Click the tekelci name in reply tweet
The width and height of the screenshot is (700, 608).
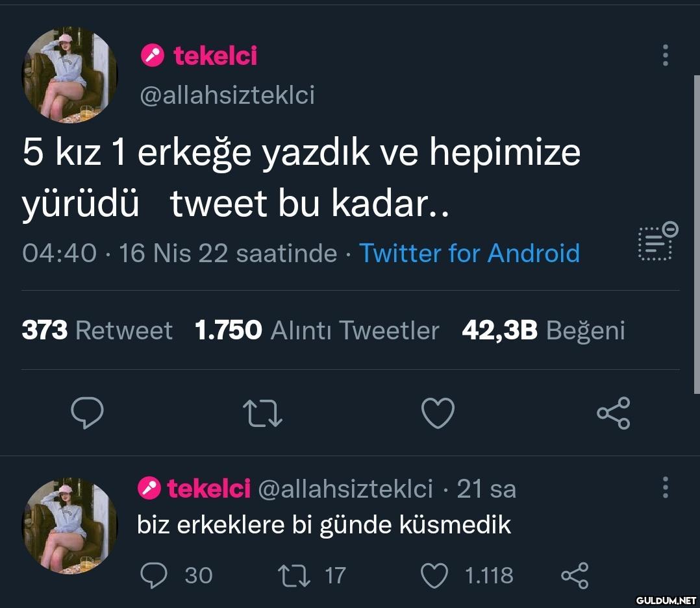[208, 489]
